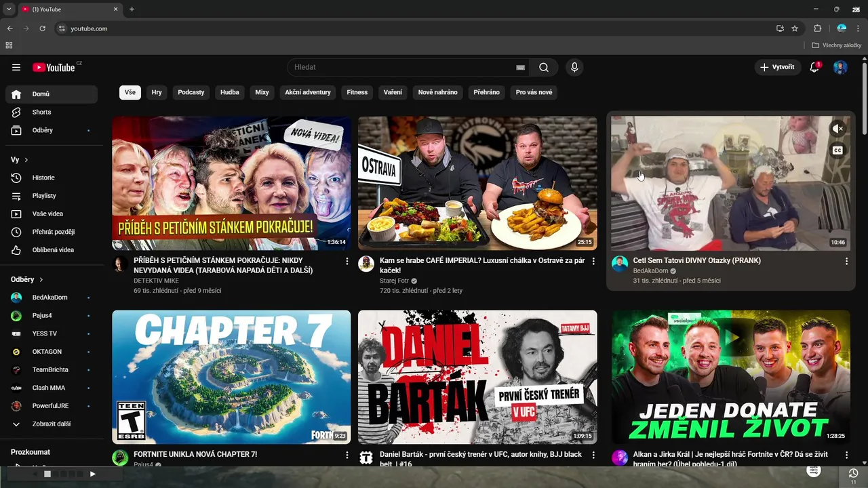Open the on-screen keyboard icon in search

(520, 67)
